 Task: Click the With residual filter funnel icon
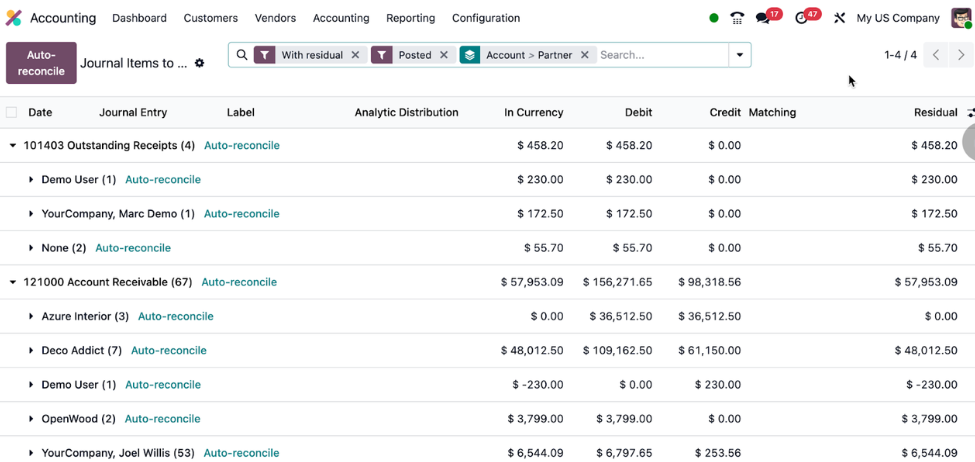tap(264, 55)
